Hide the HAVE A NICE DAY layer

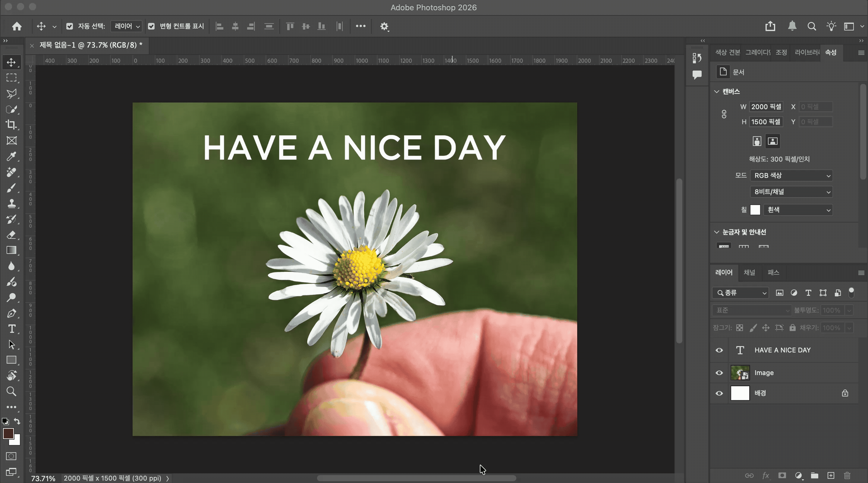click(x=719, y=350)
